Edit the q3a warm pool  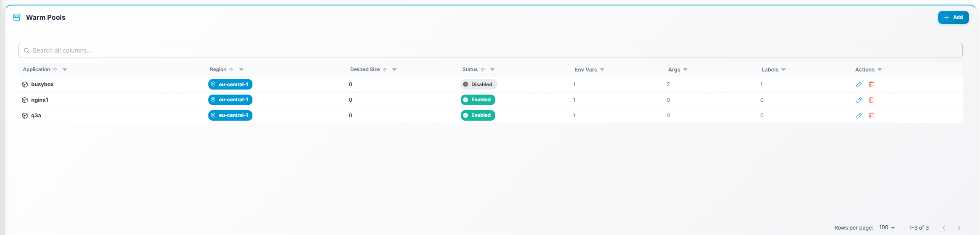(x=859, y=116)
